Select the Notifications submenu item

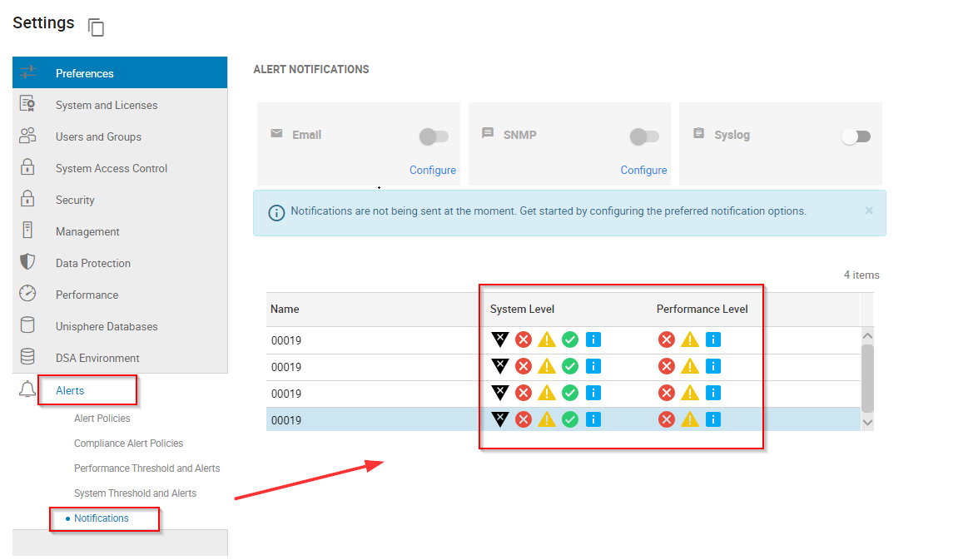point(101,518)
